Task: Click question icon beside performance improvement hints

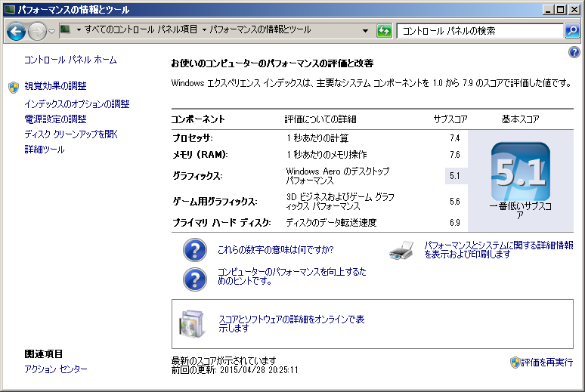Action: [x=195, y=279]
